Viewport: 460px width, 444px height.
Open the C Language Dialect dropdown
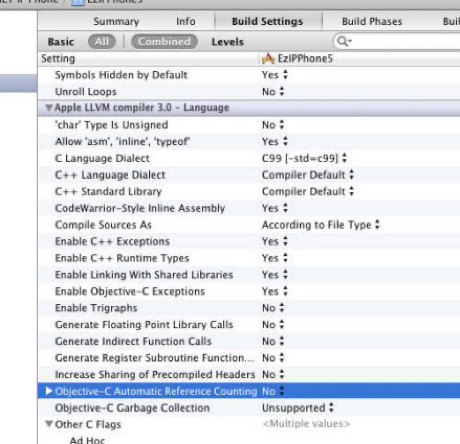click(x=304, y=158)
